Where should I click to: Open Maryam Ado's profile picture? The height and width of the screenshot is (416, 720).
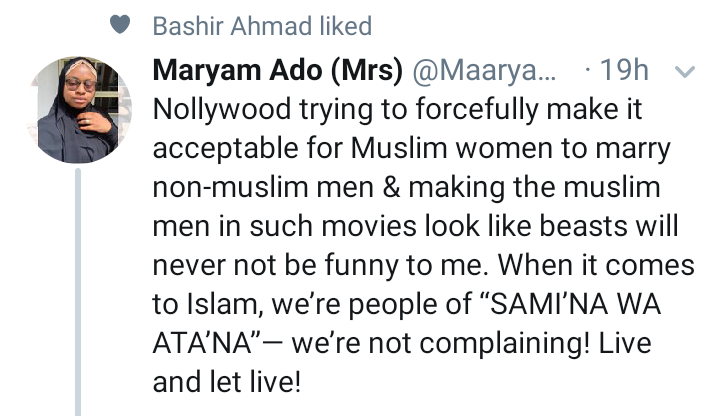pos(83,110)
